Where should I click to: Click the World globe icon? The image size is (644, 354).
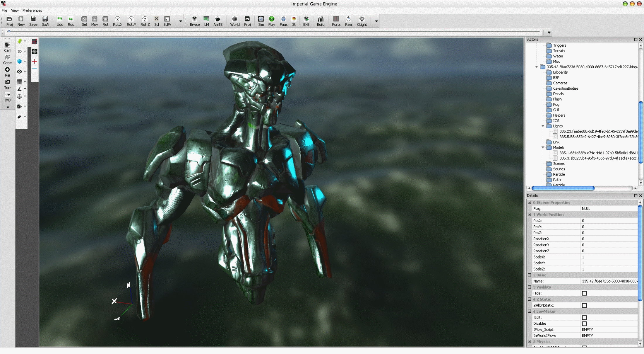point(235,21)
